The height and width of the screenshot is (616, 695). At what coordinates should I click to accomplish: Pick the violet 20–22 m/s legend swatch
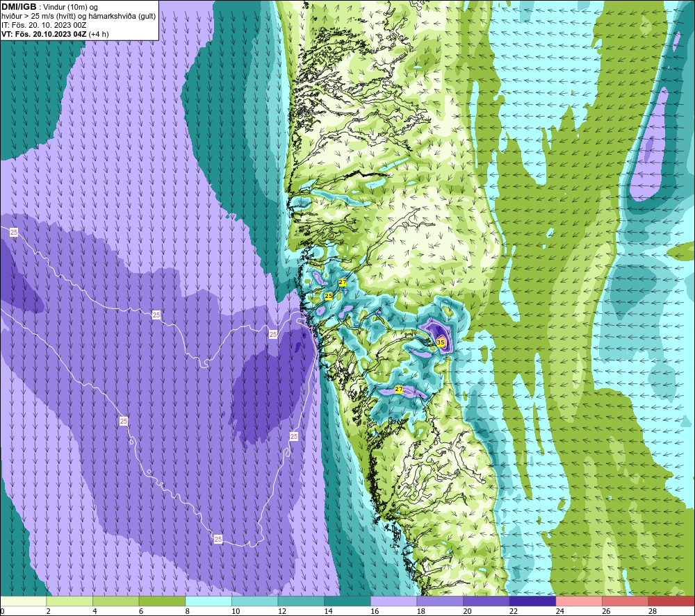click(x=486, y=601)
